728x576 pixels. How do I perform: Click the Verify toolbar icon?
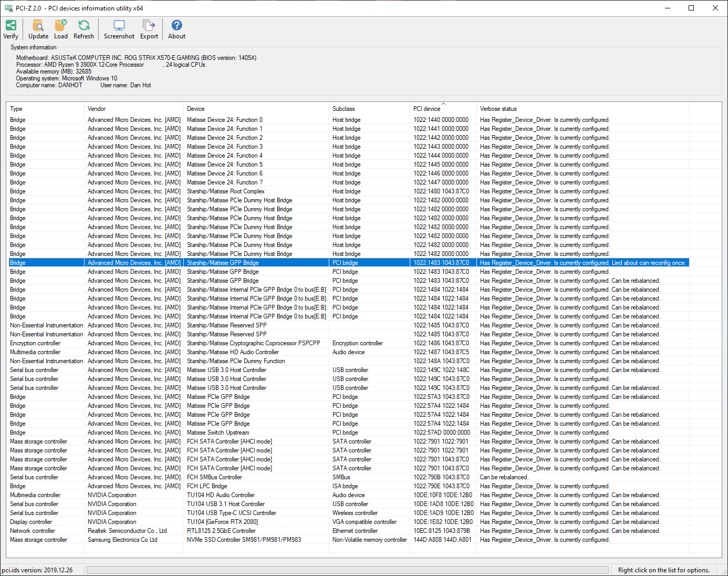point(11,29)
